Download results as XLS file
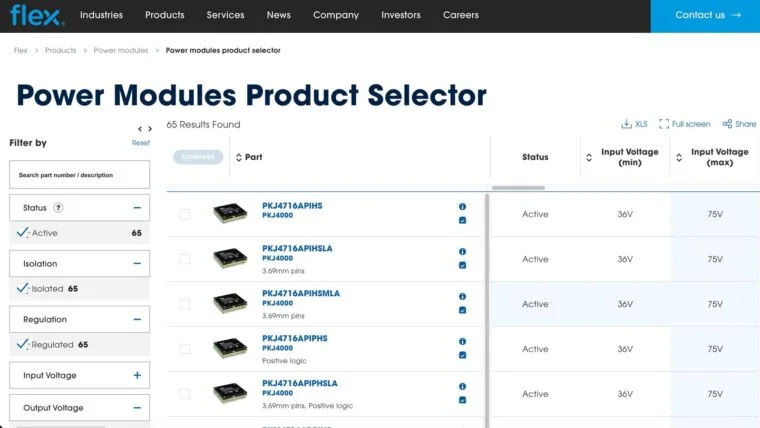This screenshot has width=760, height=428. [x=634, y=124]
